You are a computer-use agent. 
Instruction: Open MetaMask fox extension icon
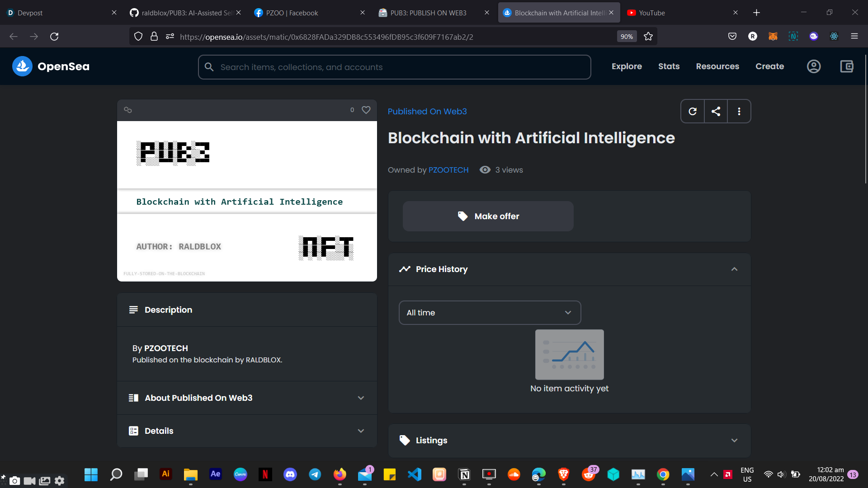[x=773, y=37]
